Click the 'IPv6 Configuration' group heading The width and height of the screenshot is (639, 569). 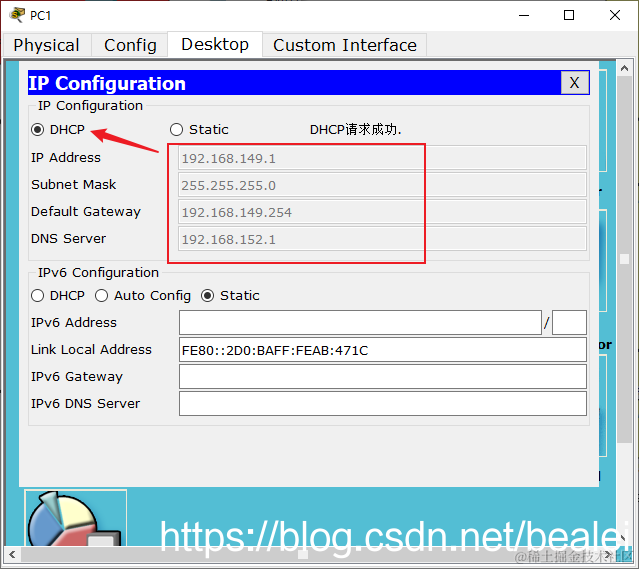98,273
